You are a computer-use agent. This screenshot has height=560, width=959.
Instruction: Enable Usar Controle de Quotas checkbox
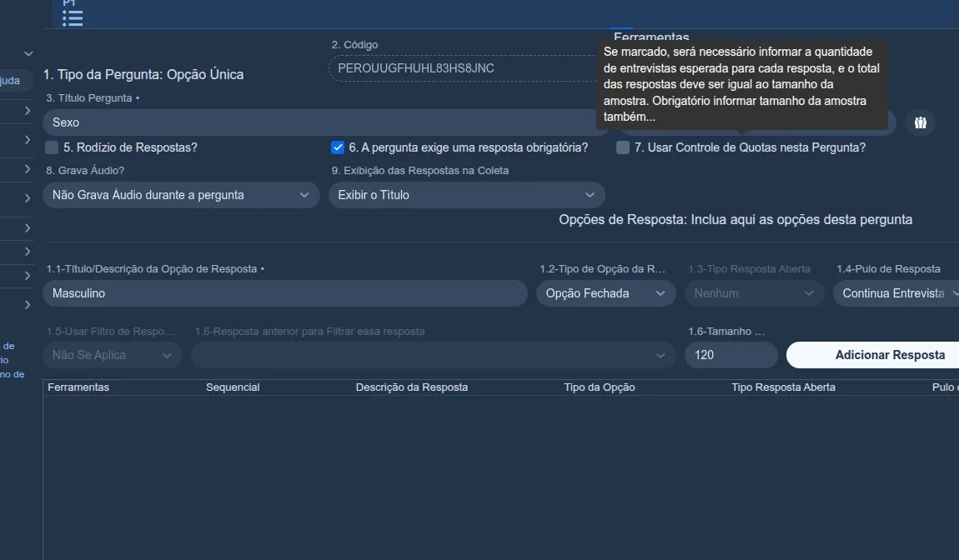pos(623,147)
